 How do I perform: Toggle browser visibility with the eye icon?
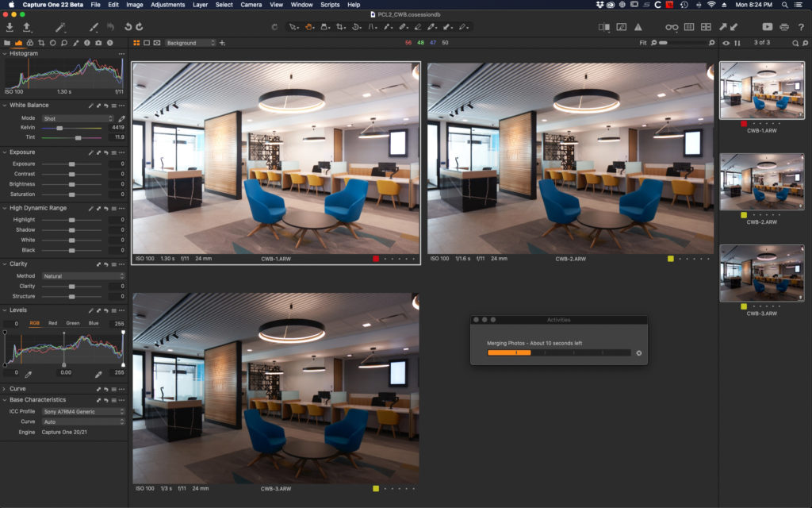click(x=726, y=43)
